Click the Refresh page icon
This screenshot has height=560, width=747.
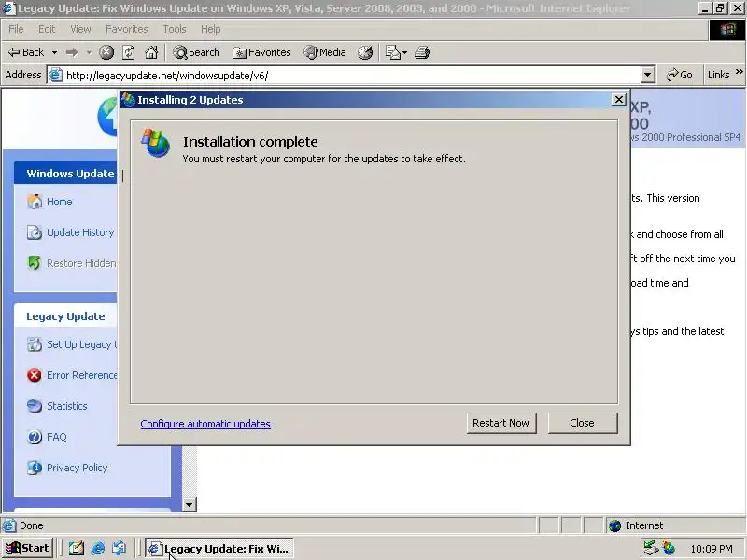point(129,52)
